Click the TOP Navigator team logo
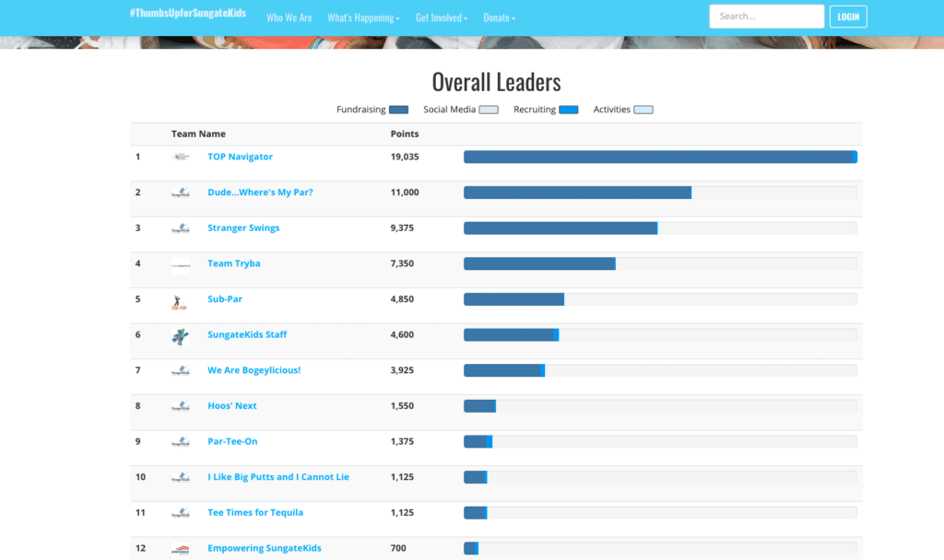The width and height of the screenshot is (944, 560). coord(181,157)
